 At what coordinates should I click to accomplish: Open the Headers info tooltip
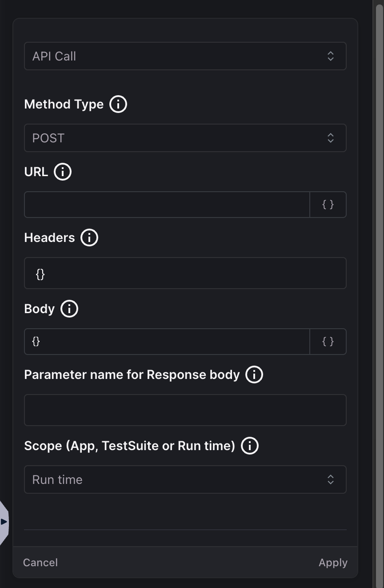click(x=89, y=238)
